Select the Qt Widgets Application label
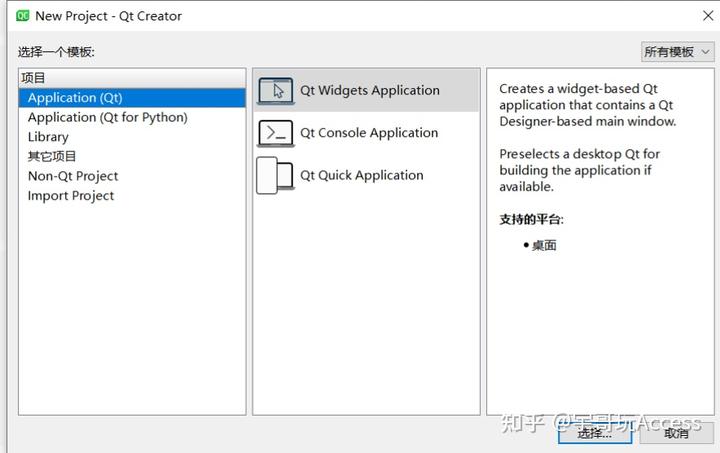The height and width of the screenshot is (453, 720). click(x=369, y=90)
